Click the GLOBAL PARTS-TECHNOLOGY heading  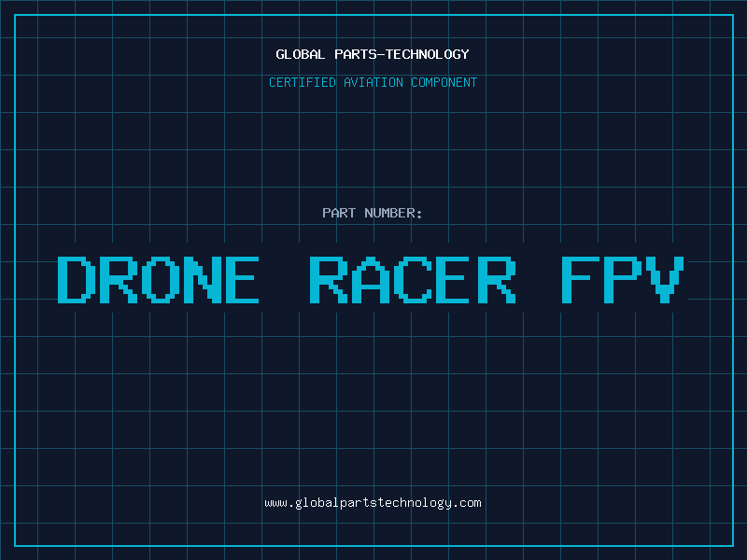click(x=373, y=54)
